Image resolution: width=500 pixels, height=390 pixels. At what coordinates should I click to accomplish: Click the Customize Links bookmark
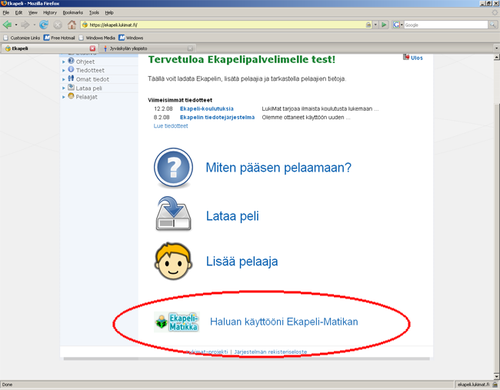22,38
